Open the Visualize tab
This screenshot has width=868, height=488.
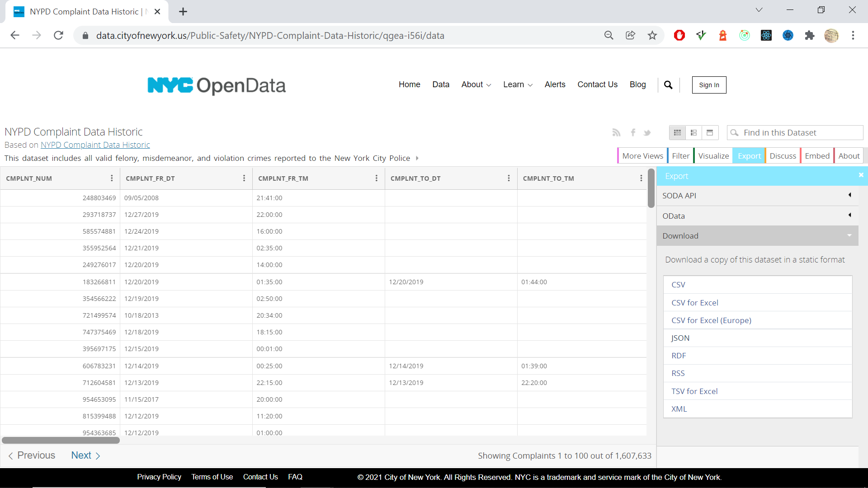713,156
